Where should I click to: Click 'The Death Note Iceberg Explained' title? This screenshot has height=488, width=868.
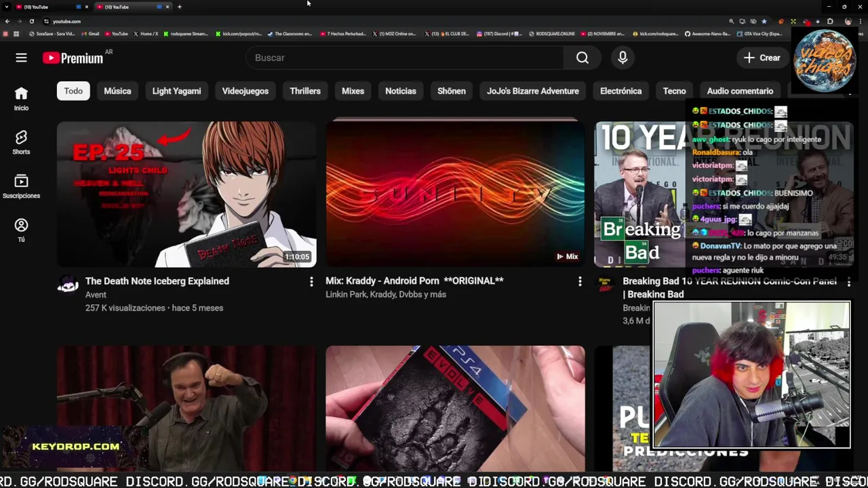[157, 281]
